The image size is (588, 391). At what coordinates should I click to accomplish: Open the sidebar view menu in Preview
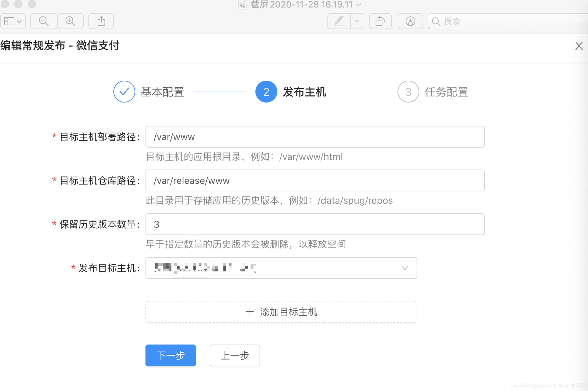pyautogui.click(x=13, y=21)
